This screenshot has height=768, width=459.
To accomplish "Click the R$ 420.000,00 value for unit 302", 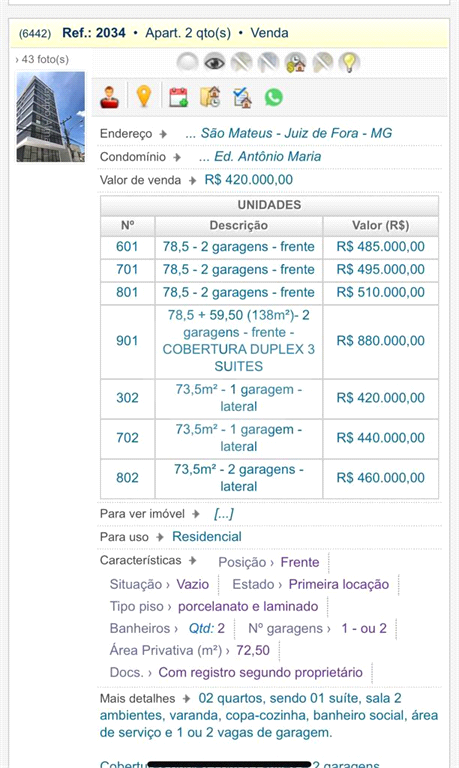I will pos(381,398).
